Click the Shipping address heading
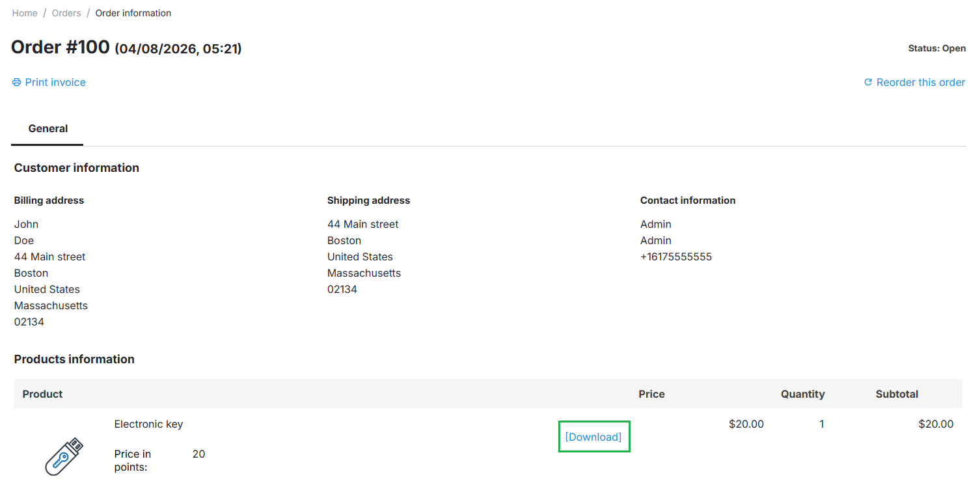 click(x=369, y=201)
